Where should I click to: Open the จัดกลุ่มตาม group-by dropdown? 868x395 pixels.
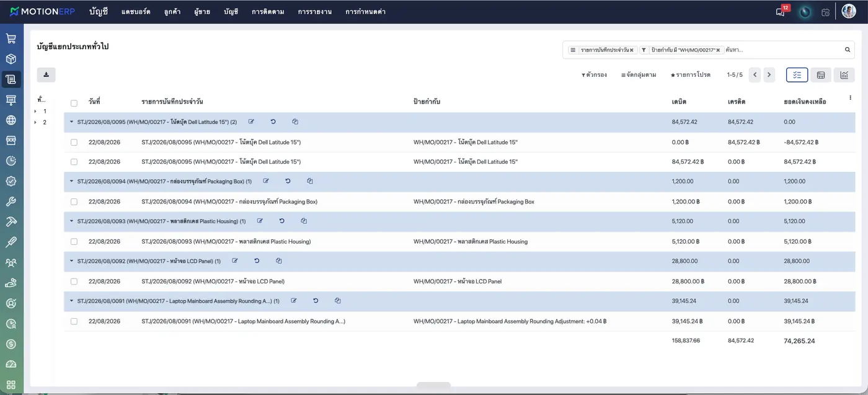pos(639,75)
